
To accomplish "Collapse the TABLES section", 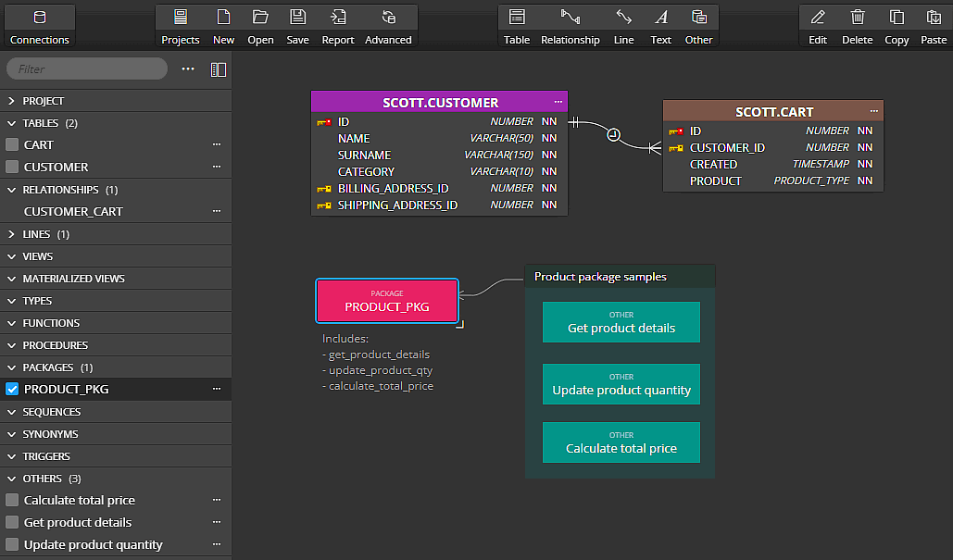I will click(x=11, y=123).
